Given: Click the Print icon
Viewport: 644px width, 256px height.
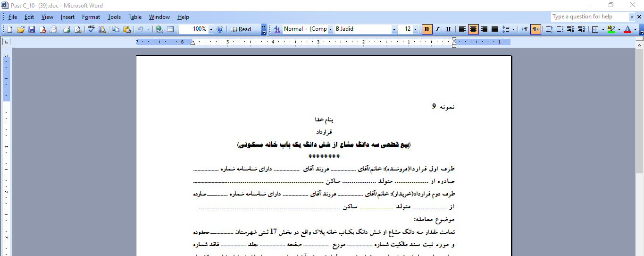Looking at the screenshot, I should click(67, 29).
